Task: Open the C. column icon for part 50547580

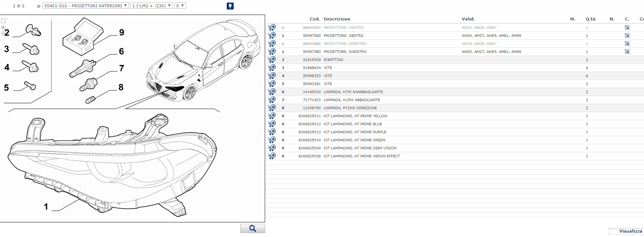Action: click(x=627, y=51)
